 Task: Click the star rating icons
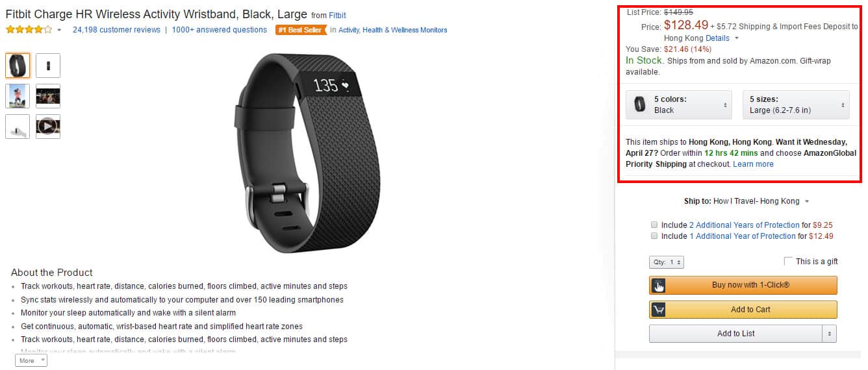pos(29,30)
